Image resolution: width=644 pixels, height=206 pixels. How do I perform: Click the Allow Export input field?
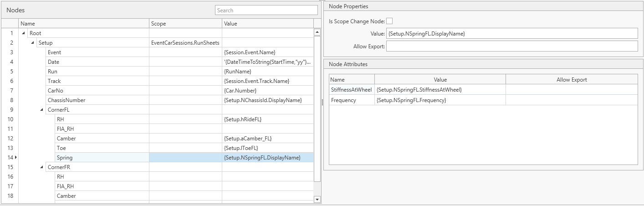point(512,46)
